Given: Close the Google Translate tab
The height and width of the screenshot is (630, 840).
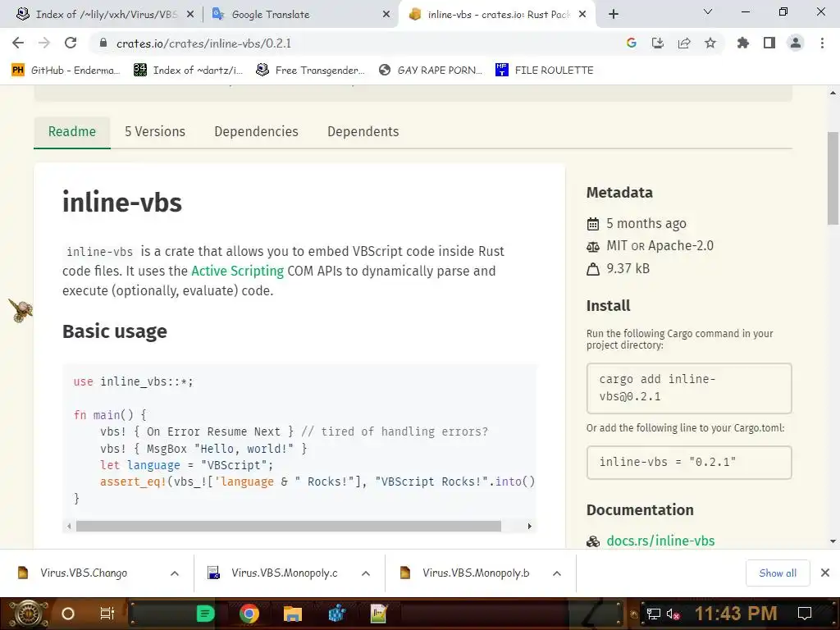Looking at the screenshot, I should [x=386, y=15].
